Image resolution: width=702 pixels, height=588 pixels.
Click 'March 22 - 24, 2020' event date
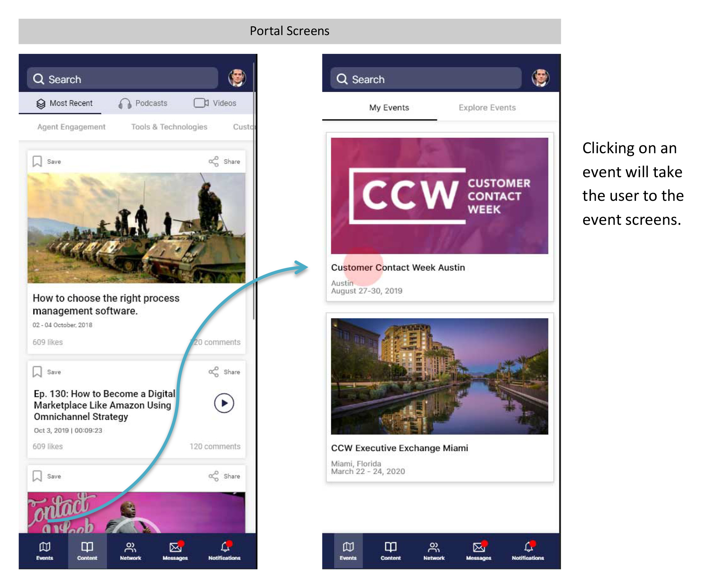pos(368,471)
